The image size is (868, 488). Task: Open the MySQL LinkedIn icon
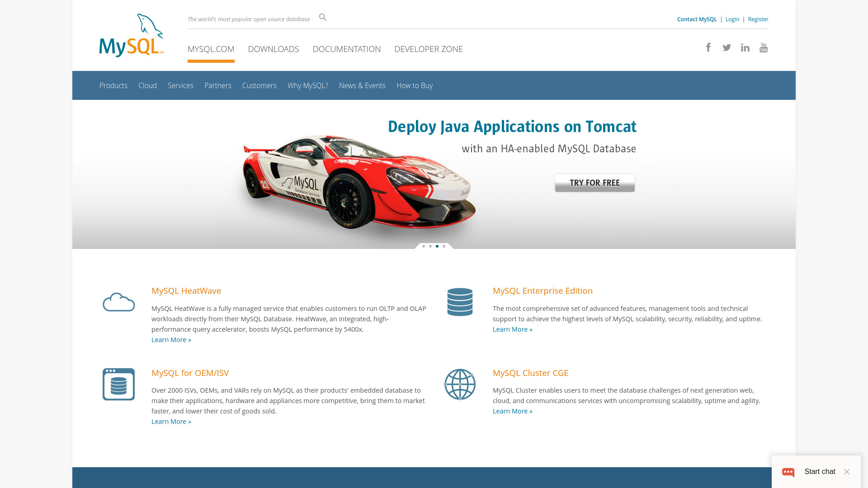[x=745, y=47]
